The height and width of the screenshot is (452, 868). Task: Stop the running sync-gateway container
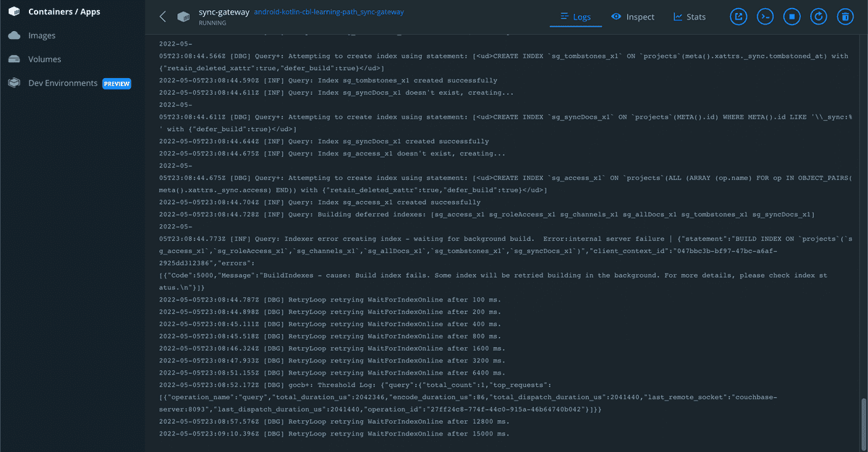[x=791, y=16]
